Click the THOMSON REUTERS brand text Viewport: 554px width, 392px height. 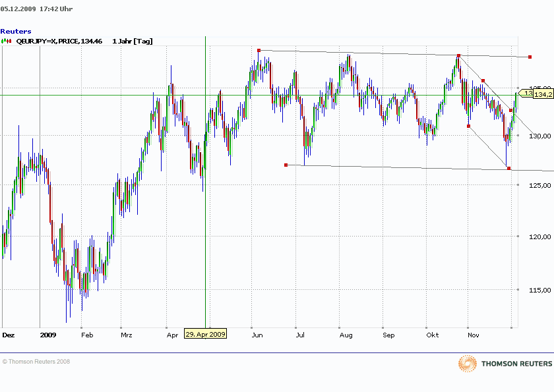(516, 364)
